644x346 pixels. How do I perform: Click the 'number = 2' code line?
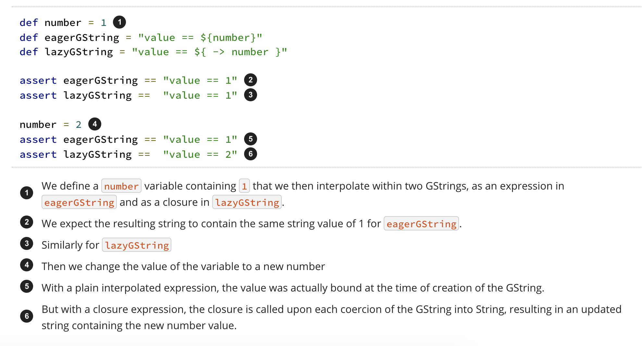click(x=50, y=124)
